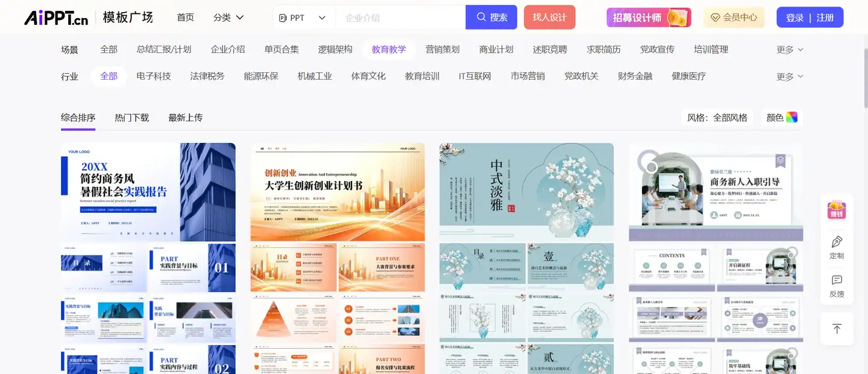
Task: Filter scene by 商业计划
Action: coord(496,49)
